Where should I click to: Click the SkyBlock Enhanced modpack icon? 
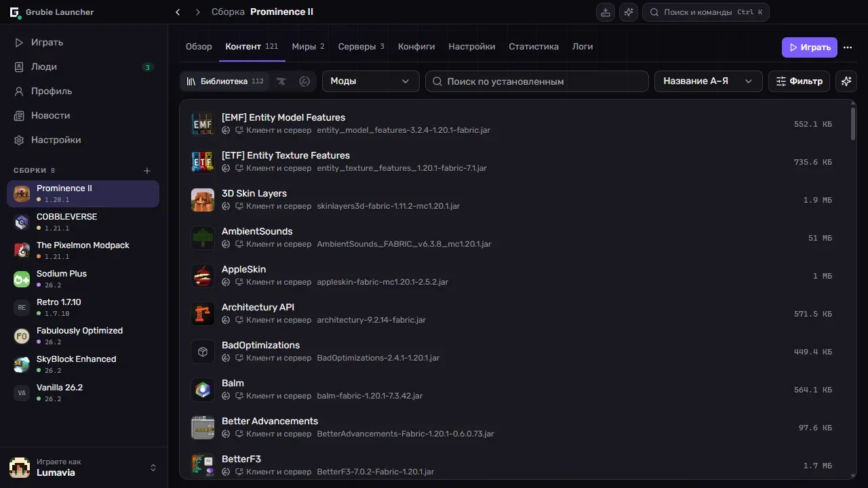tap(22, 365)
